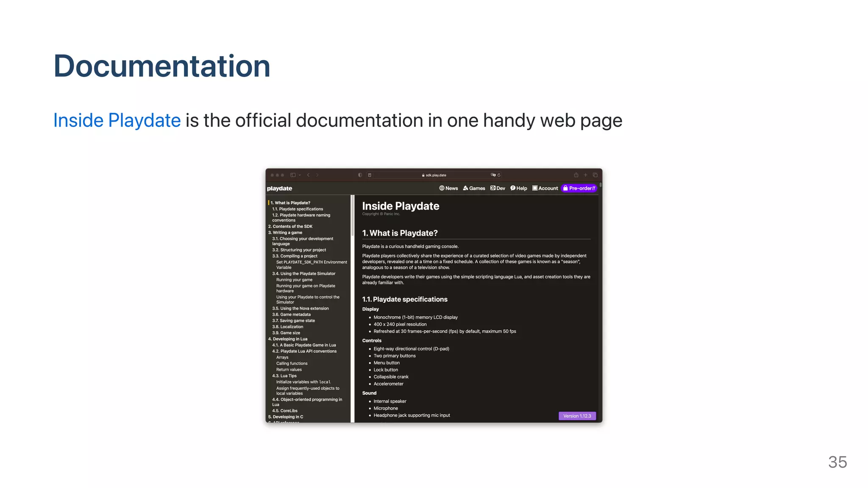This screenshot has height=488, width=868.
Task: Open 3.4. Using the Playdate Simulator
Action: (x=303, y=274)
